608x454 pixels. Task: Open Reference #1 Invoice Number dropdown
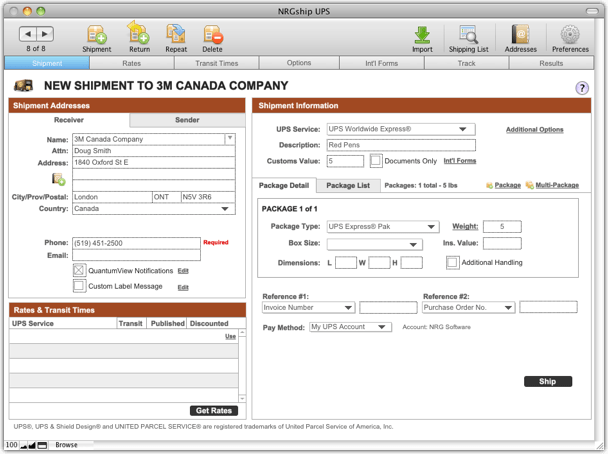308,307
